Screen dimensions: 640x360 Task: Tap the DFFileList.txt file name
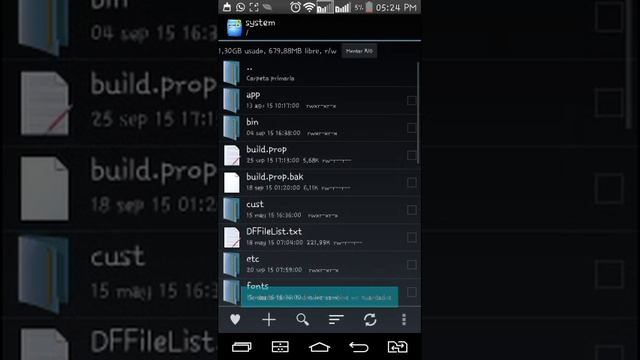click(274, 231)
